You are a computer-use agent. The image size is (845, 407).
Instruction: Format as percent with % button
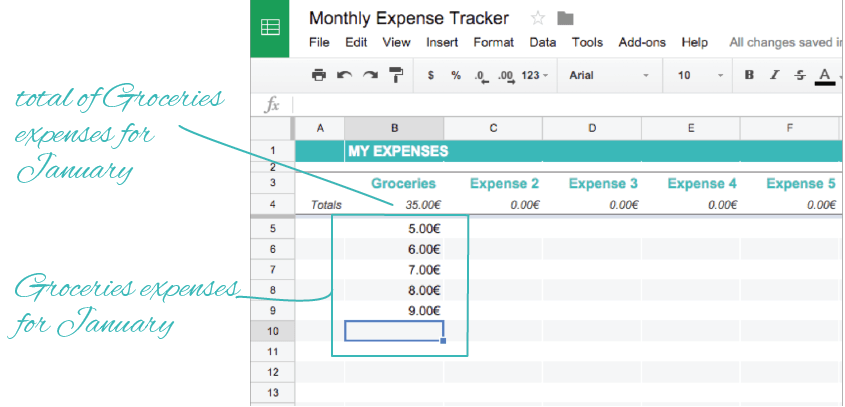point(456,75)
